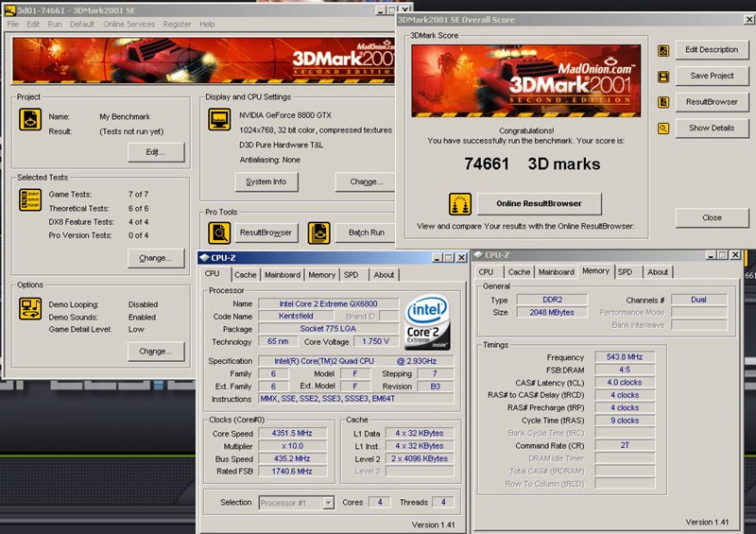This screenshot has width=756, height=534.
Task: Click the 3DMark2001 SE title bar icon
Action: click(x=9, y=10)
